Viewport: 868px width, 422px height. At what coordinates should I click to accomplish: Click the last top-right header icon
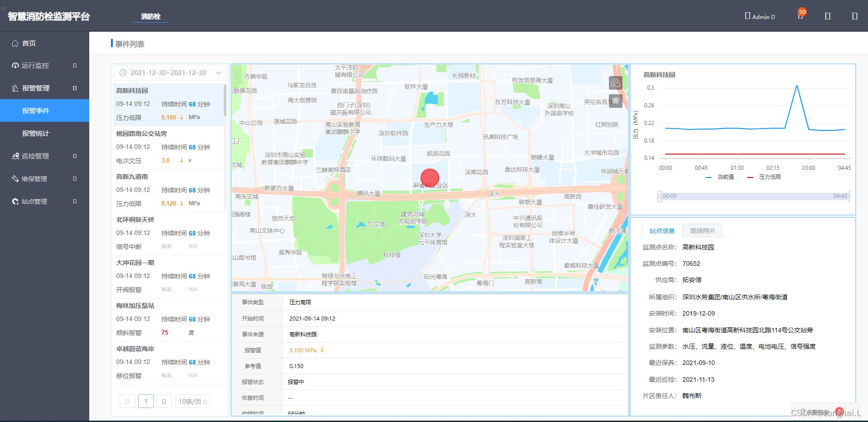855,16
